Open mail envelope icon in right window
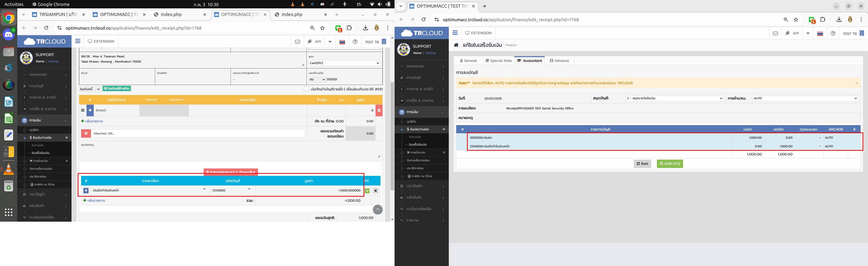Image resolution: width=868 pixels, height=266 pixels. [775, 33]
